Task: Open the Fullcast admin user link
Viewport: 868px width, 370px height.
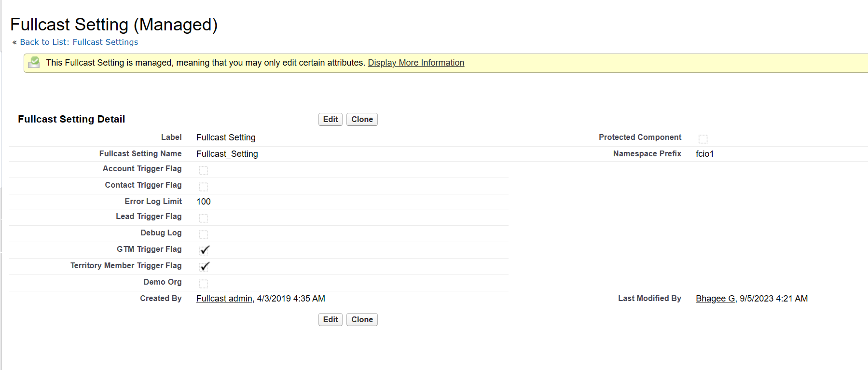Action: pos(224,299)
